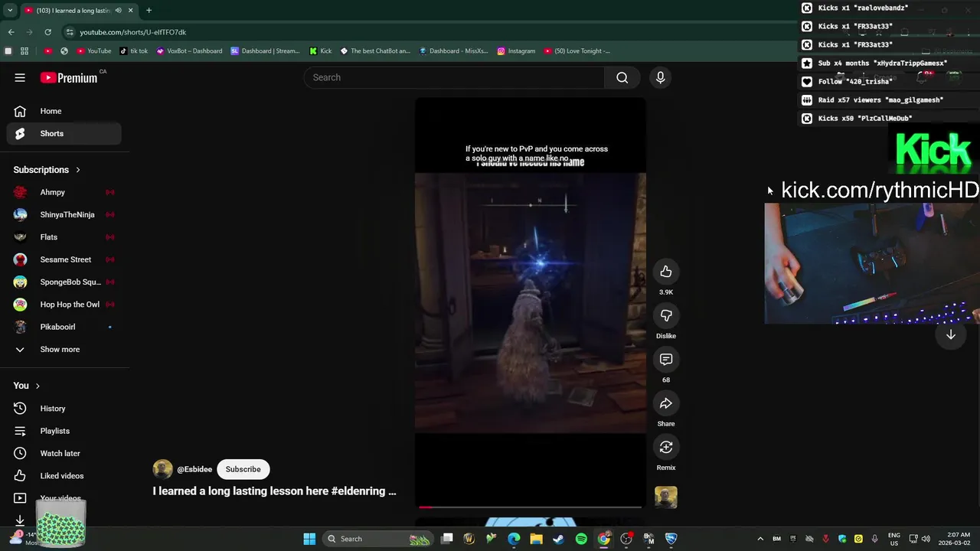The height and width of the screenshot is (551, 980).
Task: Expand the You section chevron
Action: point(38,386)
